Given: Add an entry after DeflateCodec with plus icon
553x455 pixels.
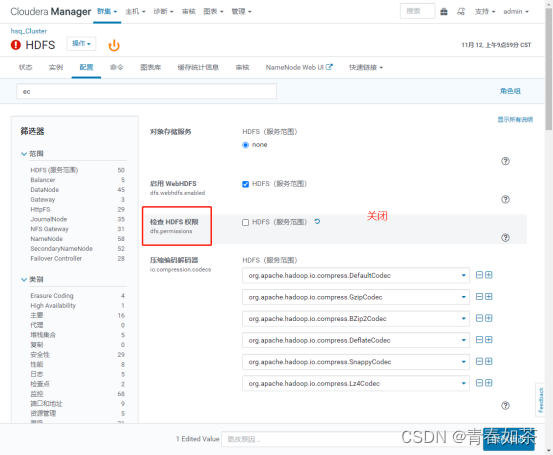Looking at the screenshot, I should [x=488, y=340].
